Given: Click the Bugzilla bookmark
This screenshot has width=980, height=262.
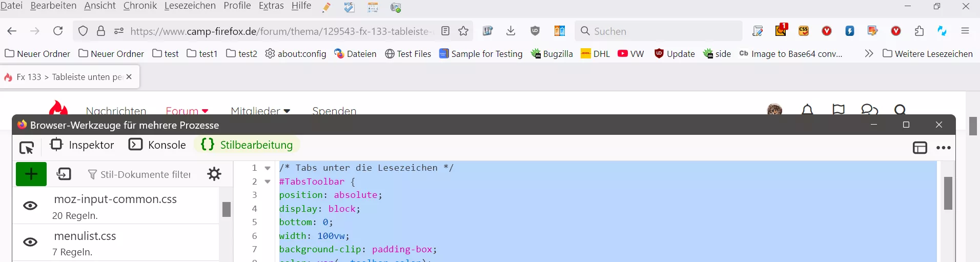Looking at the screenshot, I should [552, 54].
